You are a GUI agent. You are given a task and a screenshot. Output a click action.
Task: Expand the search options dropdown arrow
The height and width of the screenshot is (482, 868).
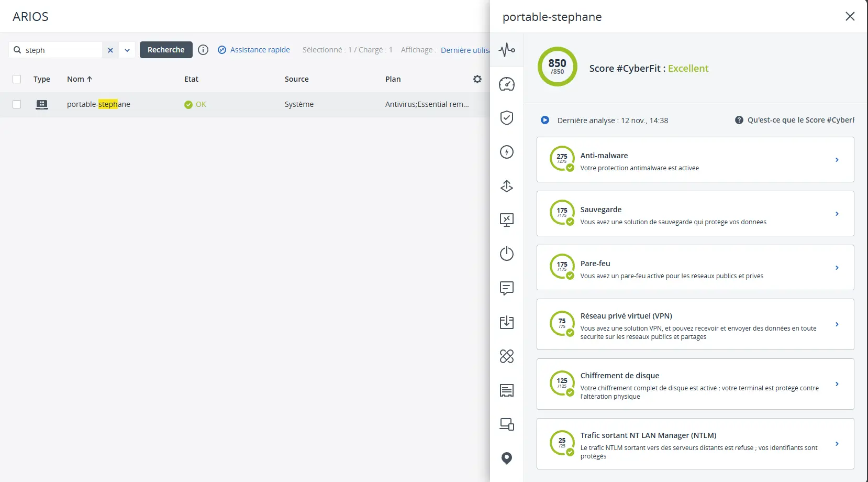click(x=127, y=50)
